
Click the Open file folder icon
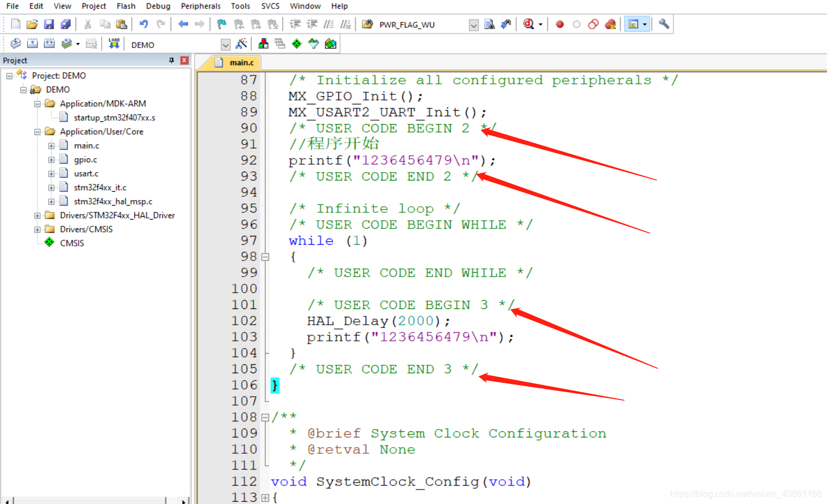pos(32,24)
